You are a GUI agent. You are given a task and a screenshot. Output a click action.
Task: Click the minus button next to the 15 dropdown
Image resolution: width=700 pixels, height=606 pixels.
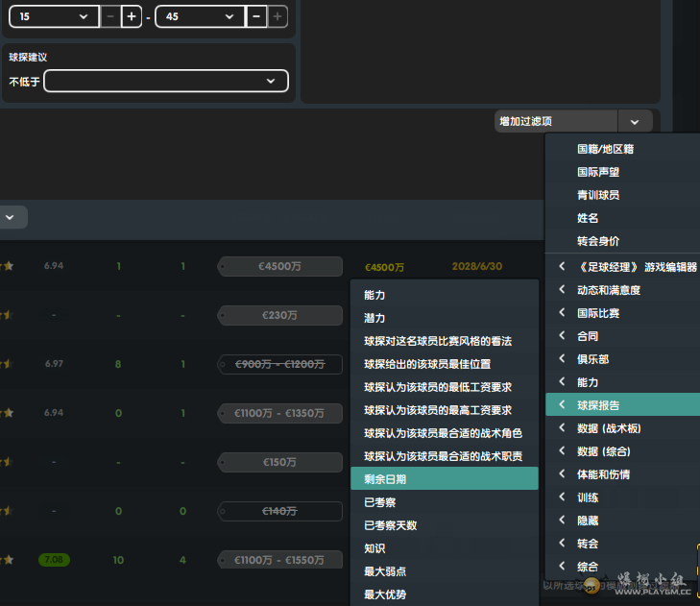pyautogui.click(x=110, y=17)
